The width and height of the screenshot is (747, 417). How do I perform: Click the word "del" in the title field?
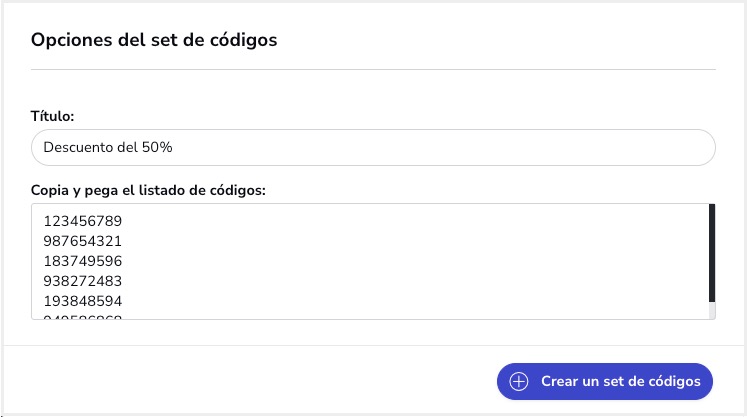coord(128,147)
